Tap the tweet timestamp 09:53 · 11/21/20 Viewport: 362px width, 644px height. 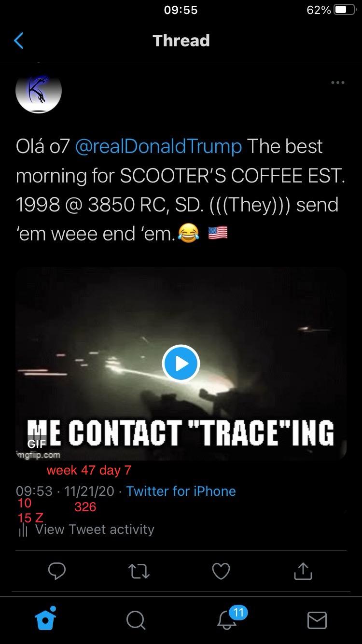point(65,491)
